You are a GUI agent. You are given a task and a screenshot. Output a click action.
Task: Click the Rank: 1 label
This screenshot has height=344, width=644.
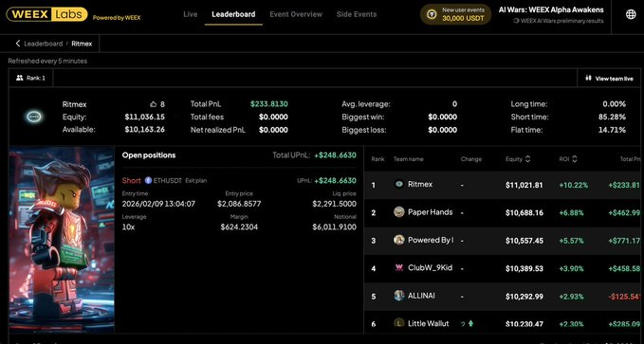click(36, 78)
